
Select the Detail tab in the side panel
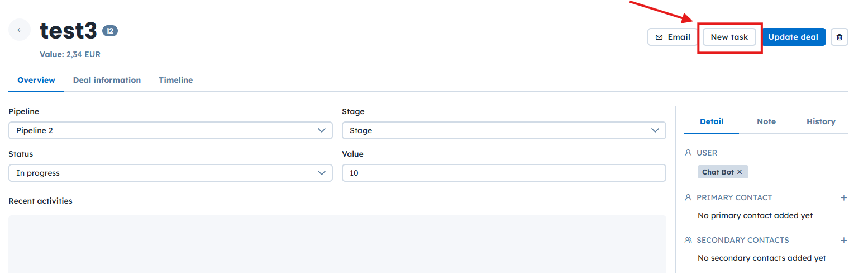[x=712, y=121]
